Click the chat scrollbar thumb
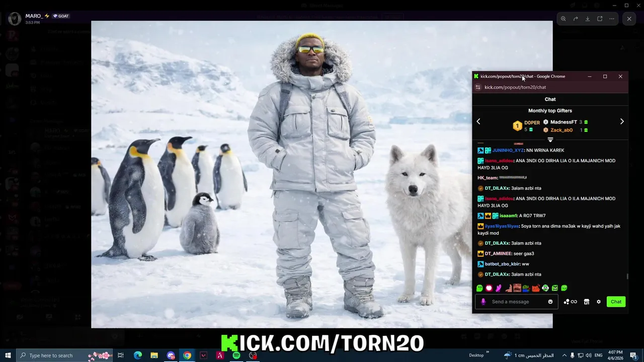644x362 pixels. [627, 276]
